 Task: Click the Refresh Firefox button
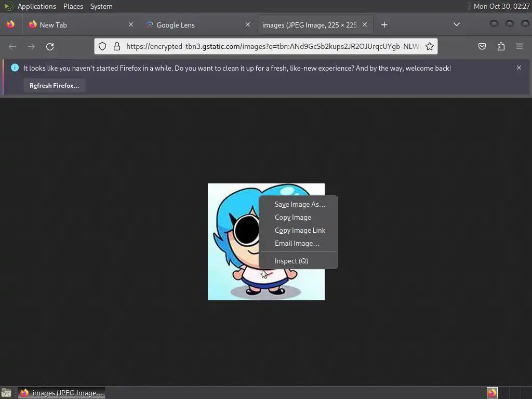(54, 86)
